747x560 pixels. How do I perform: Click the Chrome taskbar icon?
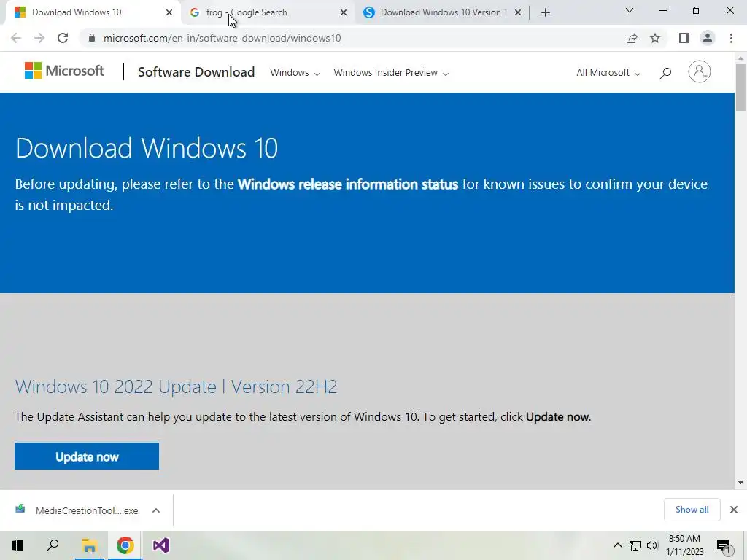coord(125,545)
